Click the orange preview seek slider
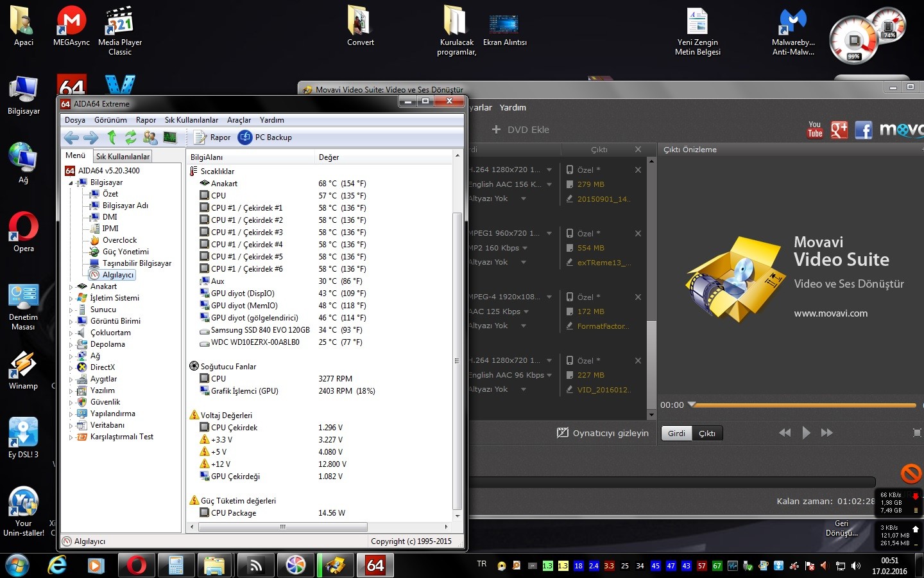 pos(802,405)
